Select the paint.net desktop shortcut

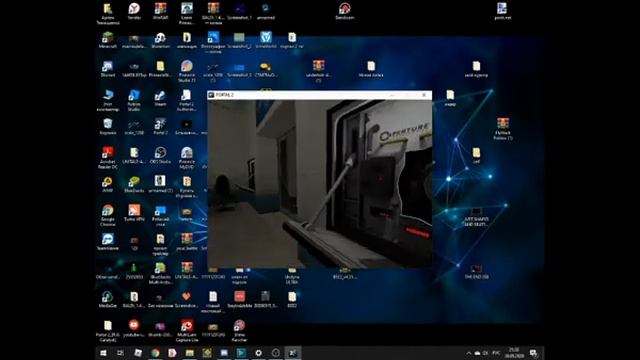502,11
